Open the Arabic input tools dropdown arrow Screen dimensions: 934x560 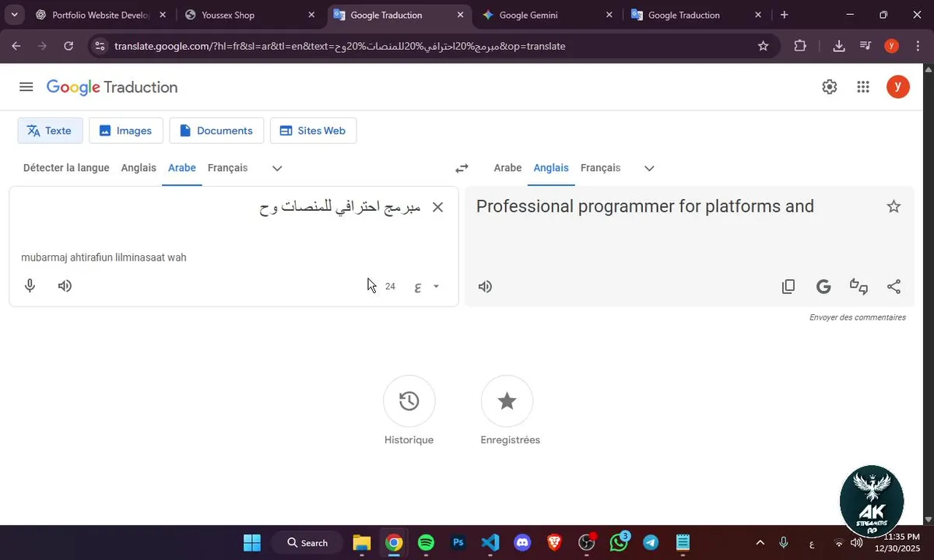tap(436, 286)
